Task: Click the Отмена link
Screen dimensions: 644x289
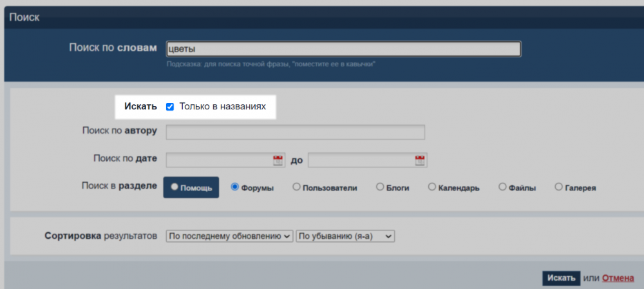Action: (x=618, y=278)
